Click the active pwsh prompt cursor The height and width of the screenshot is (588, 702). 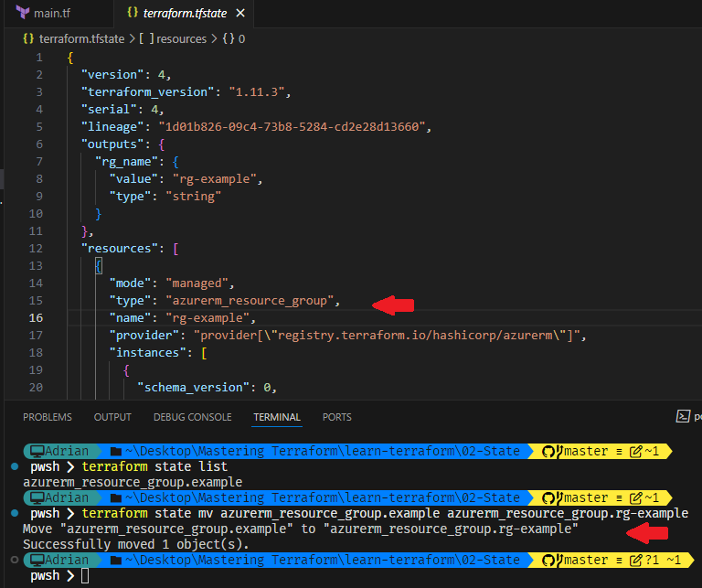pos(85,576)
